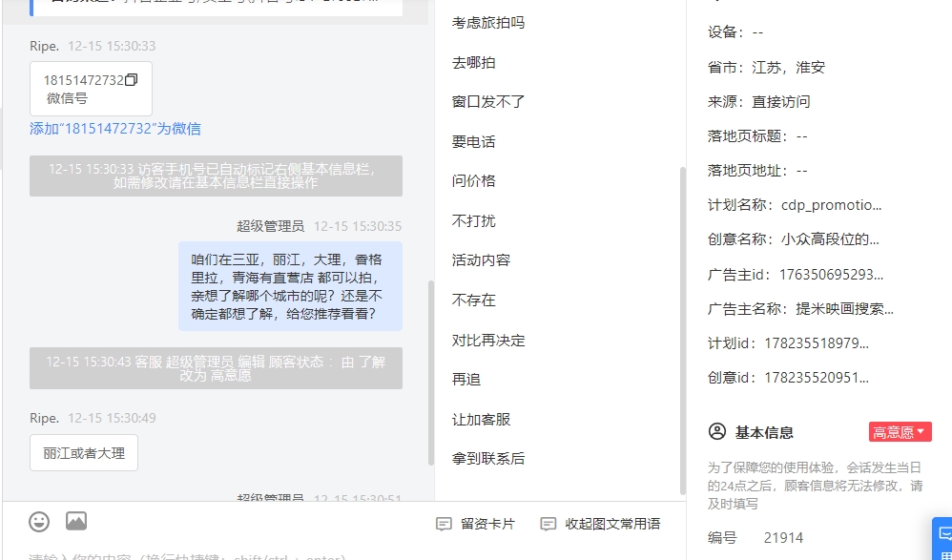Choose the 再追 quick phrase
Screen dimensions: 952x560
coord(466,380)
